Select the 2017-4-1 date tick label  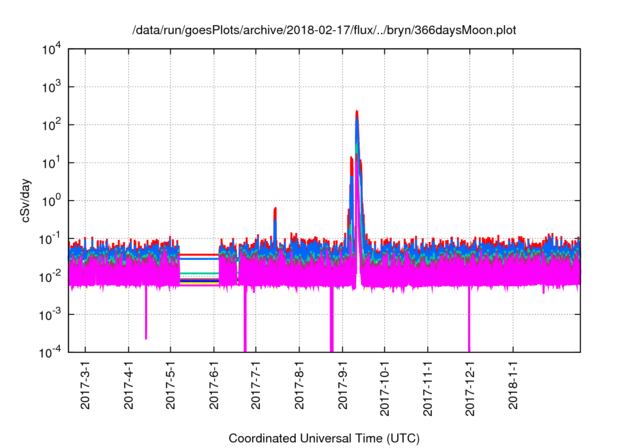[129, 389]
